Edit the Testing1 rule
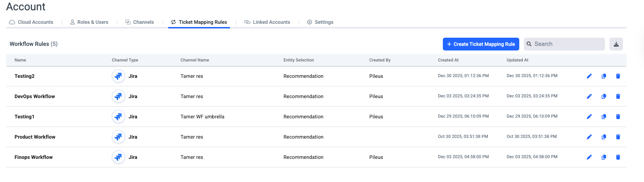Image resolution: width=644 pixels, height=182 pixels. coord(589,117)
